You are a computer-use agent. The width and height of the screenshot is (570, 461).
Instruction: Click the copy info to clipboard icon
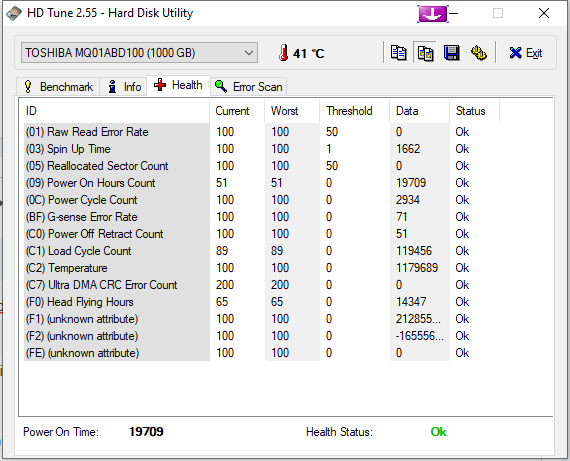[x=398, y=53]
